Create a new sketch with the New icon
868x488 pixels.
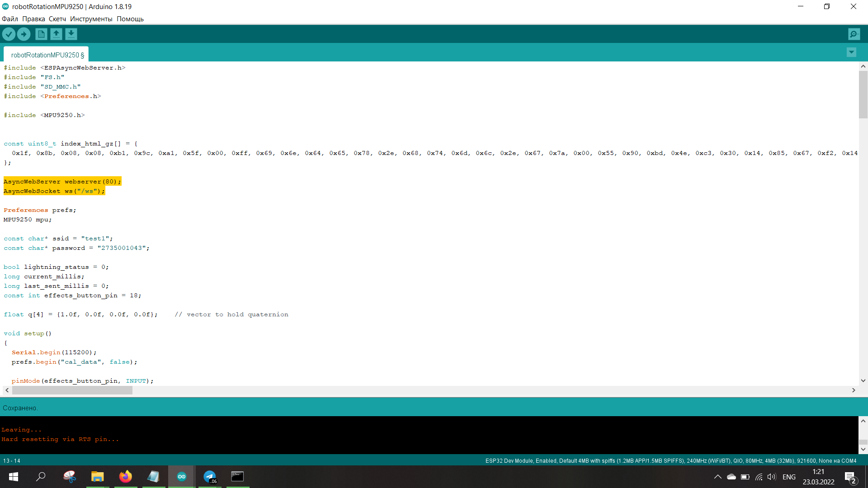(x=41, y=34)
